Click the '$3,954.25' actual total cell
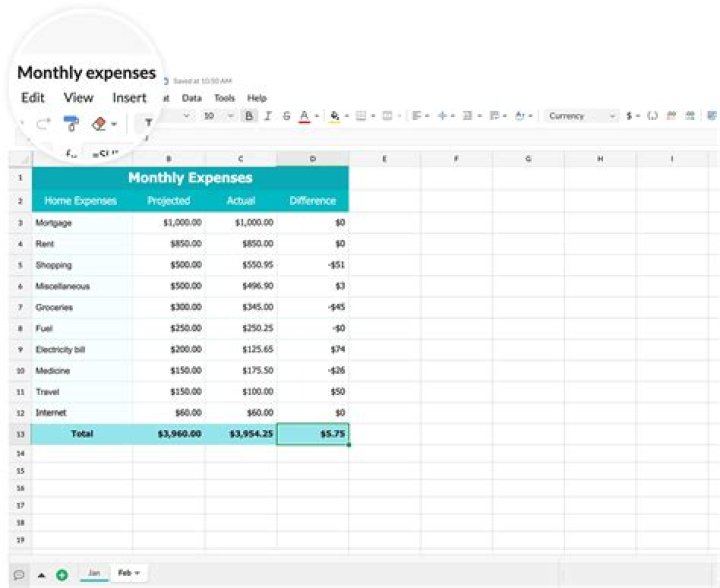 pyautogui.click(x=241, y=434)
